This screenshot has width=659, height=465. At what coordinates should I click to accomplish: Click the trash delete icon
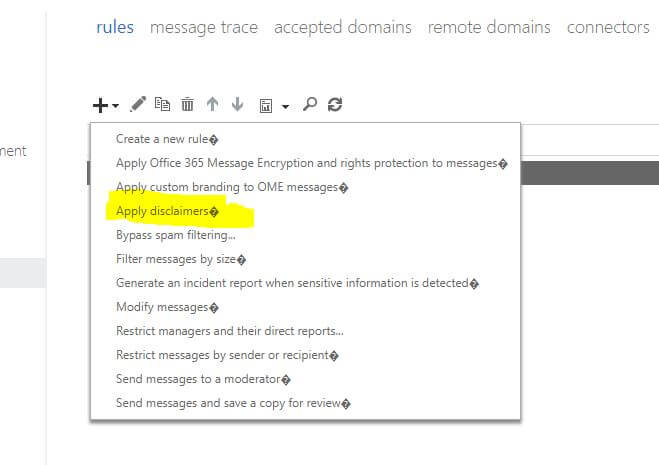coord(187,104)
